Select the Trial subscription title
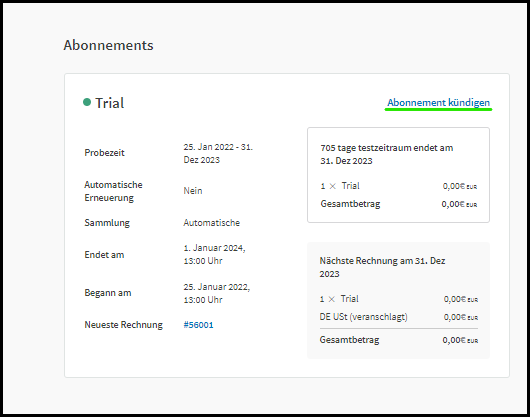Image resolution: width=530 pixels, height=417 pixels. pos(110,103)
